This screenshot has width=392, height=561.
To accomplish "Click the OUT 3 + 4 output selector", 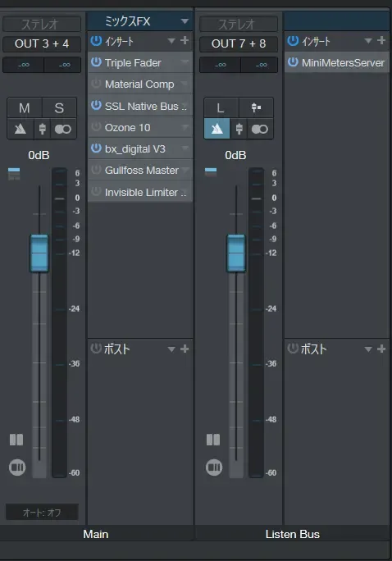I will [x=42, y=43].
